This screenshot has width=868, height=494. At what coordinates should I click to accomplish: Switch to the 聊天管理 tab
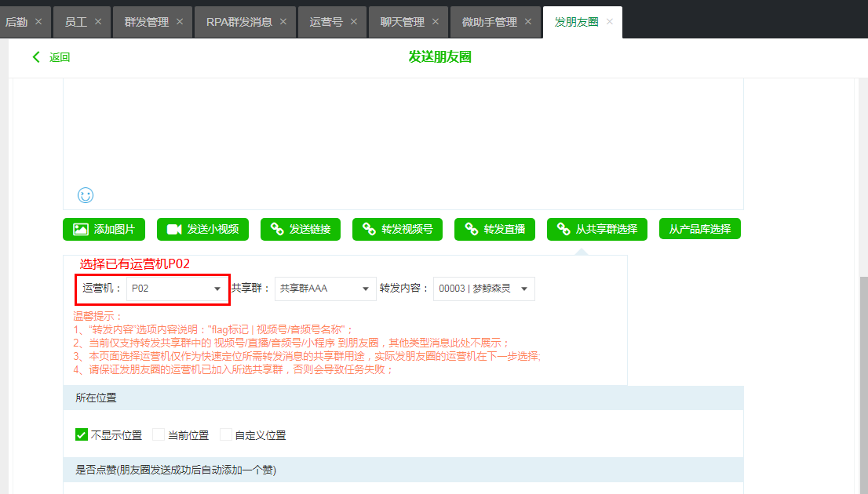402,22
